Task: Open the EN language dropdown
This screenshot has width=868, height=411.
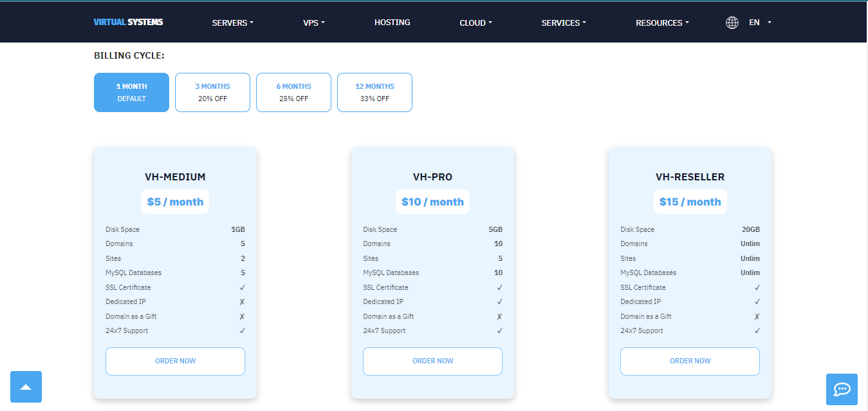Action: click(760, 22)
